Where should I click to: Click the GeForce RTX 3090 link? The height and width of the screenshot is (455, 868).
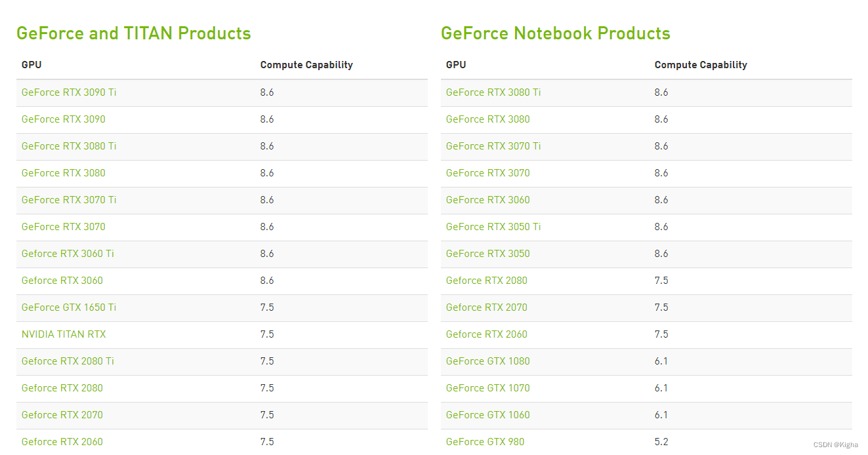(x=64, y=119)
